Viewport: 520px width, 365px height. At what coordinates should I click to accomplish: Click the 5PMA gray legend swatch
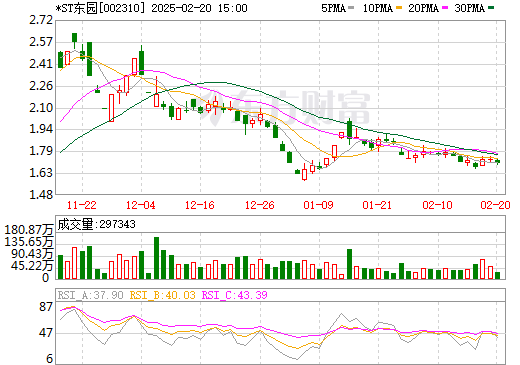point(350,7)
